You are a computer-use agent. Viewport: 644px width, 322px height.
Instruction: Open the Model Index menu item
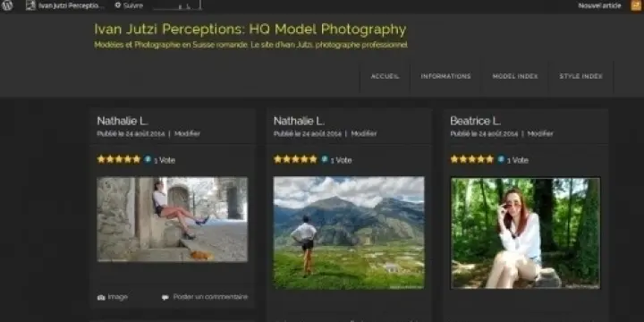(x=515, y=76)
